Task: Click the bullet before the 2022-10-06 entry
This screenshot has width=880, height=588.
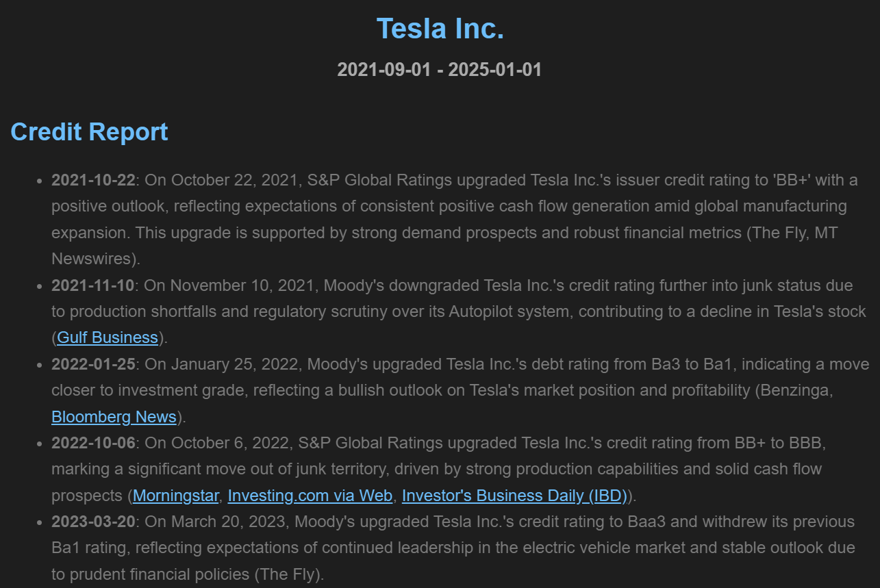Action: [39, 444]
